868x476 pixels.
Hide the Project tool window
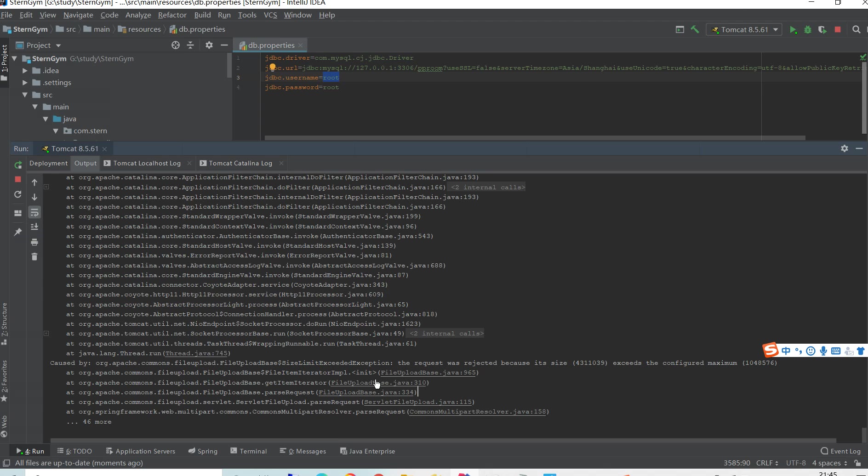(x=224, y=45)
